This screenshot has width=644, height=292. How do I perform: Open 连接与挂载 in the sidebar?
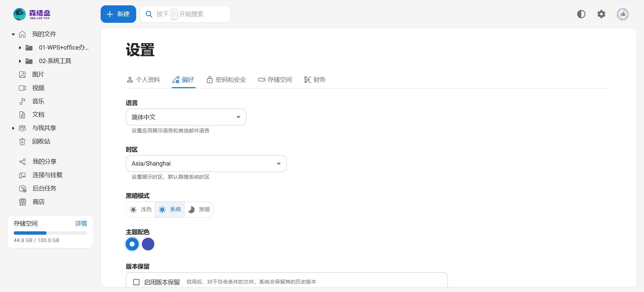click(x=47, y=175)
